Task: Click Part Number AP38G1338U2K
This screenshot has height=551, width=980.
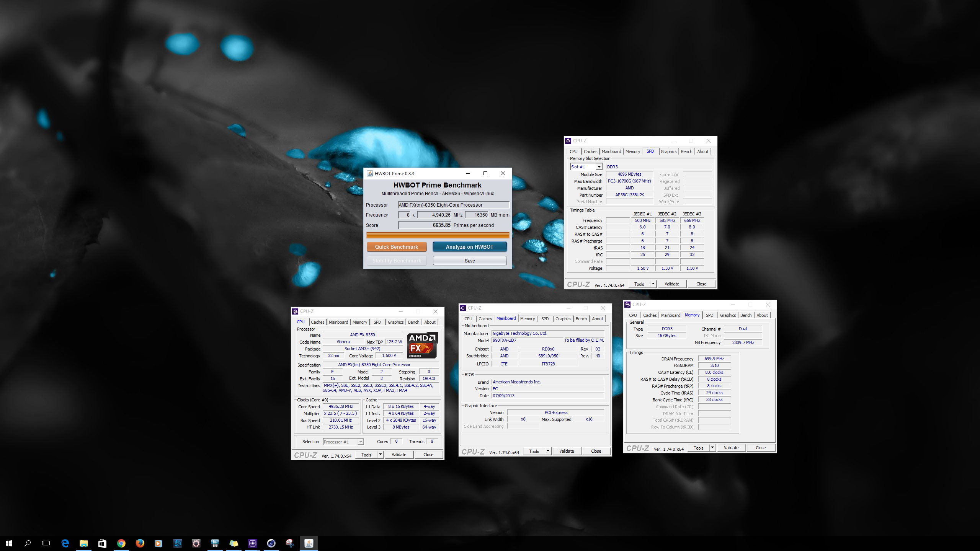Action: click(630, 195)
